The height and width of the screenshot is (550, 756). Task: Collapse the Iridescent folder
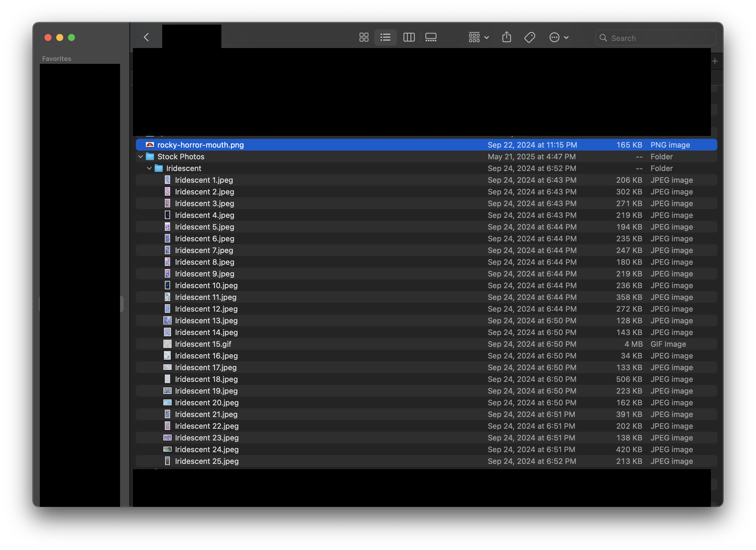point(149,168)
